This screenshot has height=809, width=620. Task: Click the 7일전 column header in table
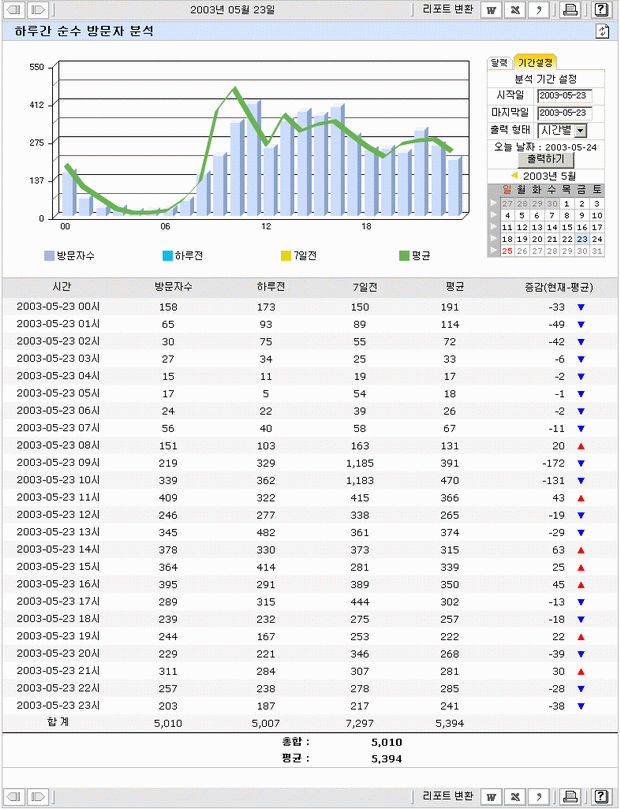click(x=365, y=287)
